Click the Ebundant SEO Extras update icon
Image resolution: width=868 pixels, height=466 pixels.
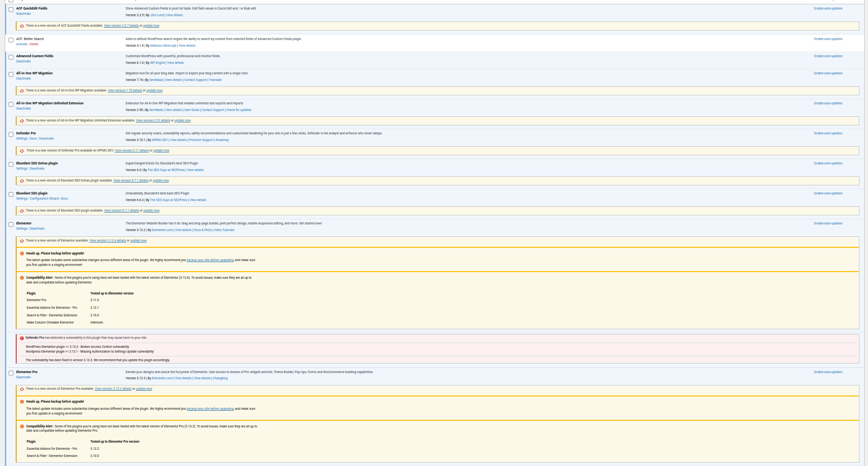point(22,181)
